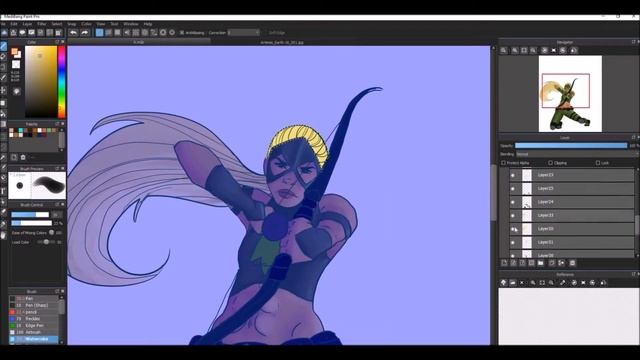Viewport: 640px width, 360px height.
Task: Select the Gradient tool
Action: [x=3, y=124]
